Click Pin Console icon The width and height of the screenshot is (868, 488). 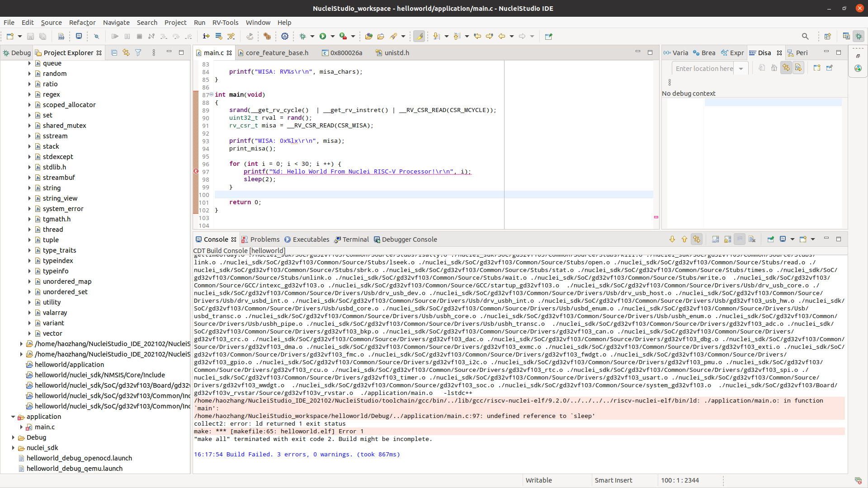coord(770,239)
